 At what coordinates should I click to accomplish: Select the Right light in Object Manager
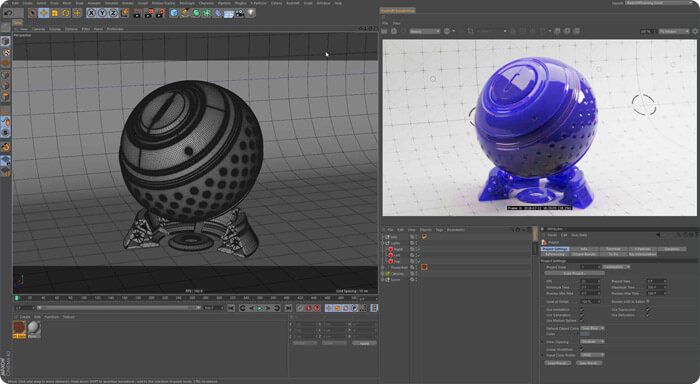click(398, 249)
